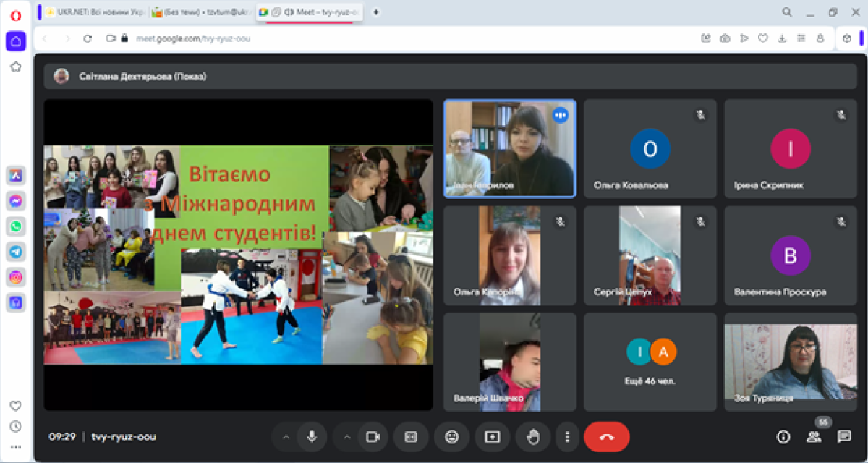Click the red Leave call button

pos(606,437)
